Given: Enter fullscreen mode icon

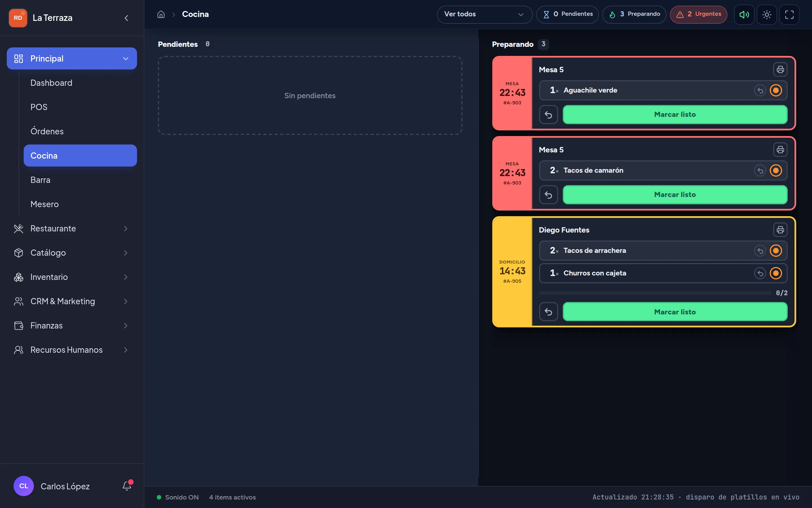Looking at the screenshot, I should pyautogui.click(x=789, y=14).
